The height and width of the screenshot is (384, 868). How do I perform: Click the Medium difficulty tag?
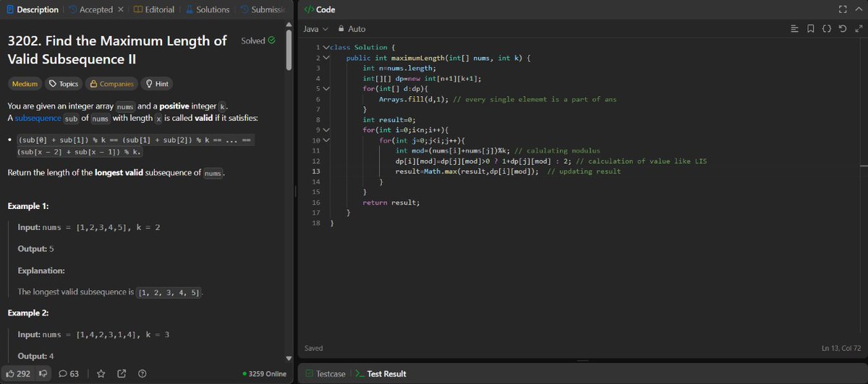coord(25,84)
